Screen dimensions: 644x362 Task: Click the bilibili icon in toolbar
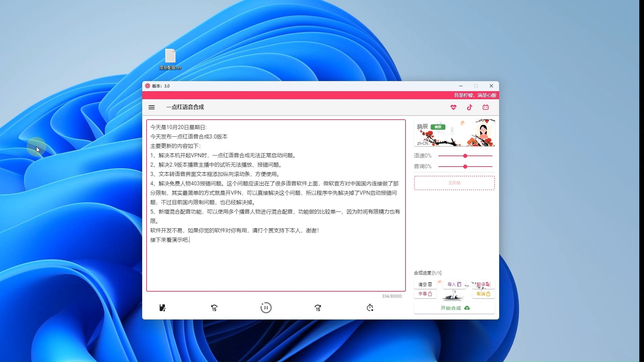[486, 107]
